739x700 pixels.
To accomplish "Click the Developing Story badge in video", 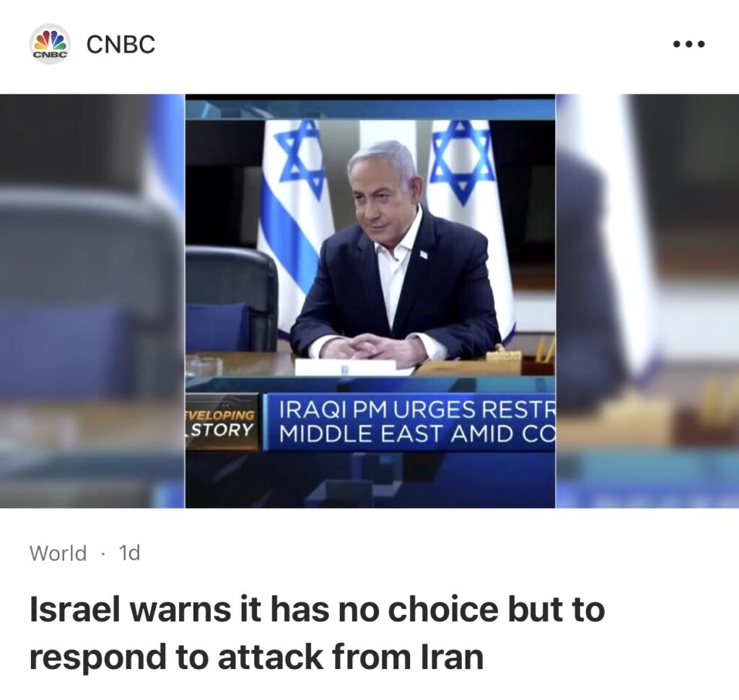I will [x=222, y=422].
